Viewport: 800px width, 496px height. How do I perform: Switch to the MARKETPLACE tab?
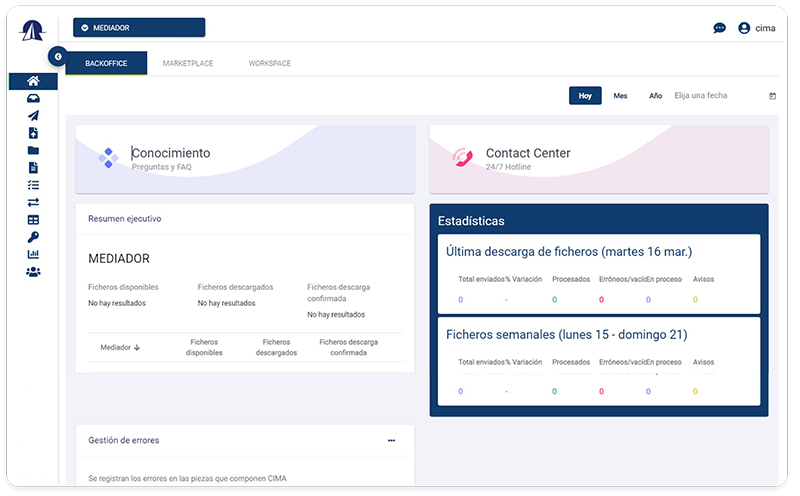(188, 63)
